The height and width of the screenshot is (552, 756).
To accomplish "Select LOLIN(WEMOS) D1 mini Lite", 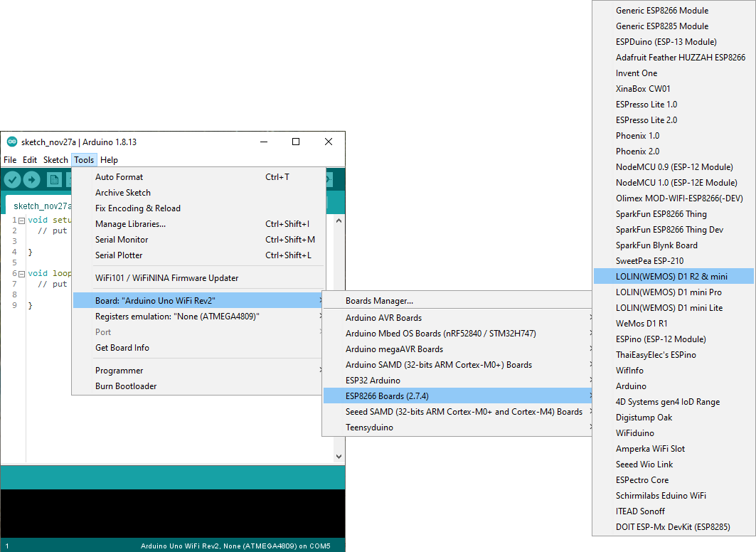I will pyautogui.click(x=674, y=307).
